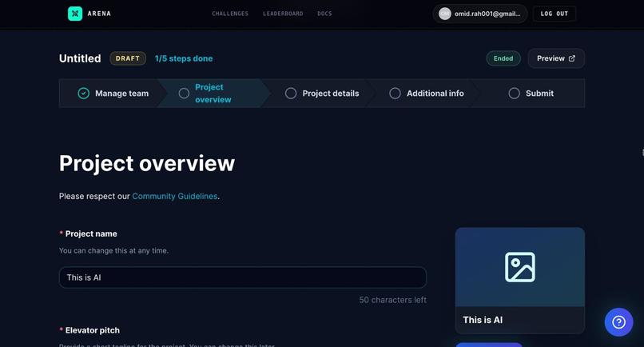Click the DRAFT status badge
Viewport: 644px width, 347px height.
(128, 58)
